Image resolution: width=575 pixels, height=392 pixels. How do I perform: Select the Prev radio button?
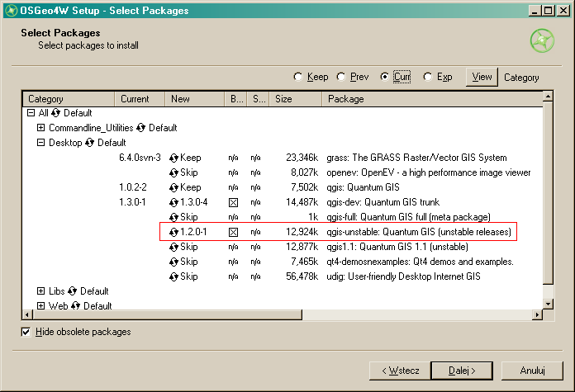[x=341, y=77]
